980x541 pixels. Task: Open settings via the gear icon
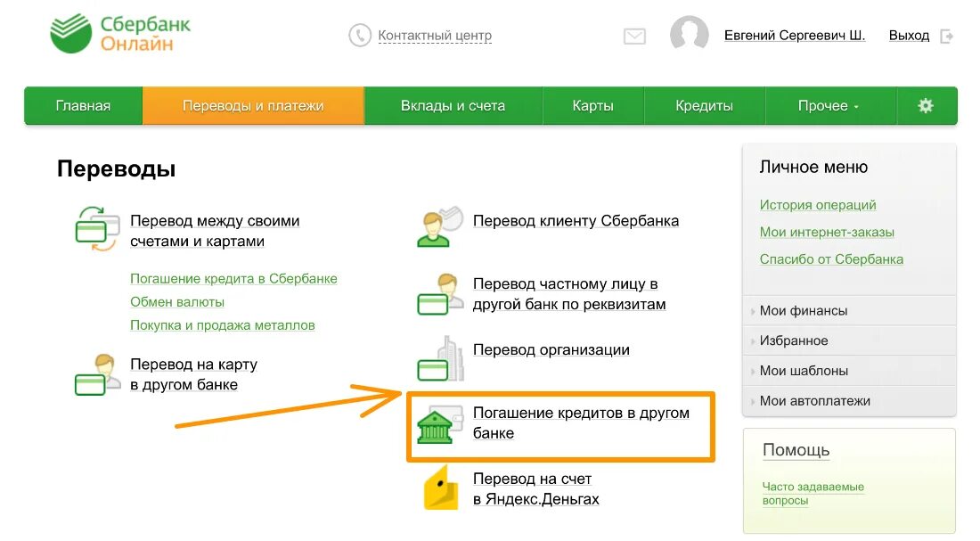tap(926, 106)
